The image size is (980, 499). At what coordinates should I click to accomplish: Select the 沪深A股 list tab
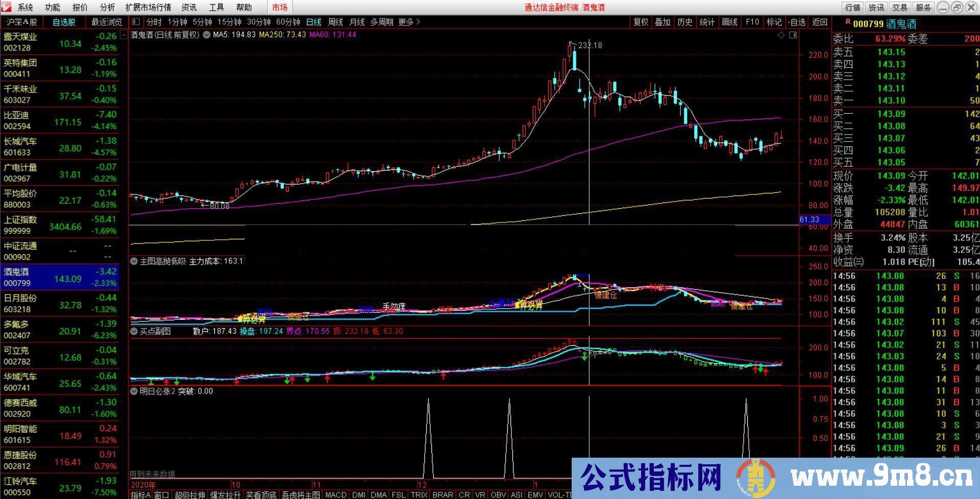(22, 22)
